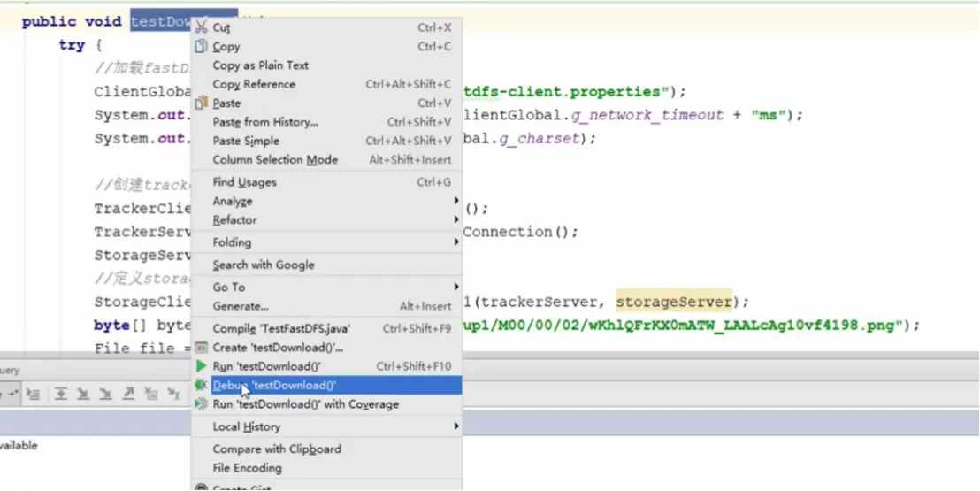Select Paste Simple menu entry
The width and height of the screenshot is (980, 491).
click(327, 141)
